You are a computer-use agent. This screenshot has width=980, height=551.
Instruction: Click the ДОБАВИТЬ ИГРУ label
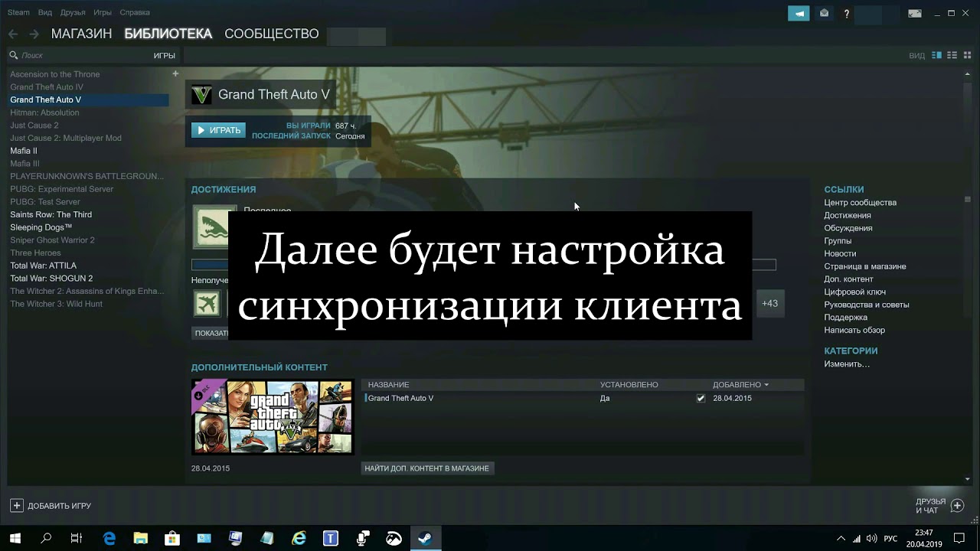59,506
